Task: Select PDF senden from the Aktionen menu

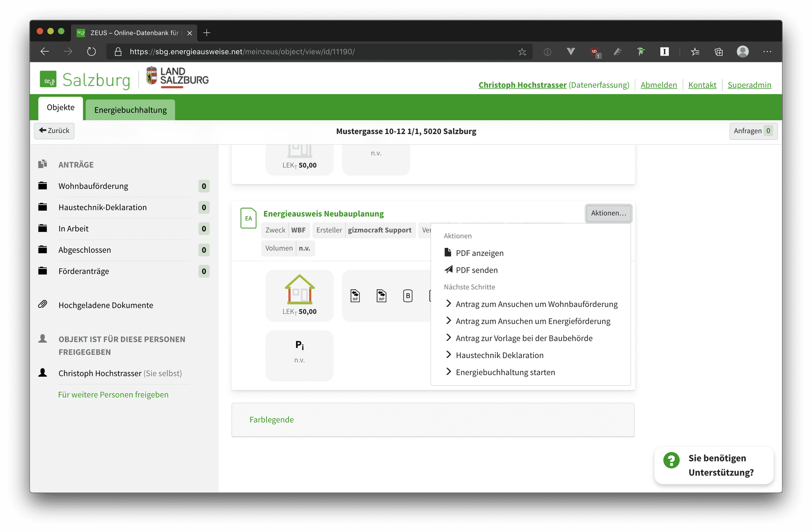Action: point(476,270)
